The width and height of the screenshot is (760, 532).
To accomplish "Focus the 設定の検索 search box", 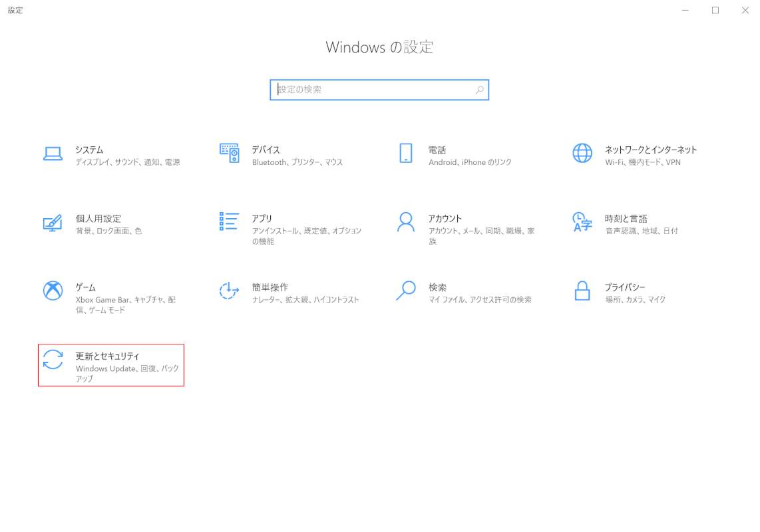I will click(373, 90).
